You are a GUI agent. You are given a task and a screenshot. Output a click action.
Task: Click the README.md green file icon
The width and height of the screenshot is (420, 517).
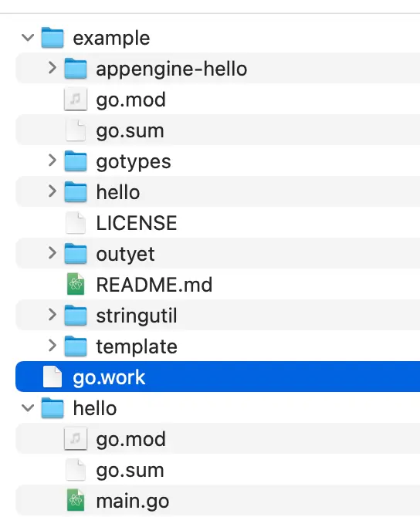tap(76, 284)
